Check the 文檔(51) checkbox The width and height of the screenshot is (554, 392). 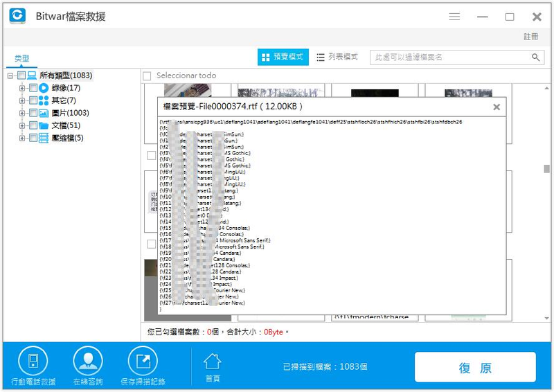[33, 125]
